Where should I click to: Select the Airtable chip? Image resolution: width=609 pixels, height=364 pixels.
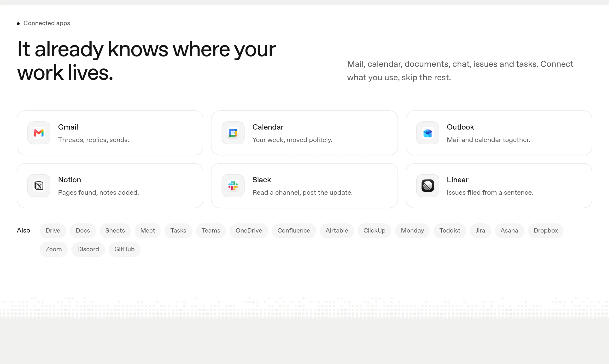[337, 231]
